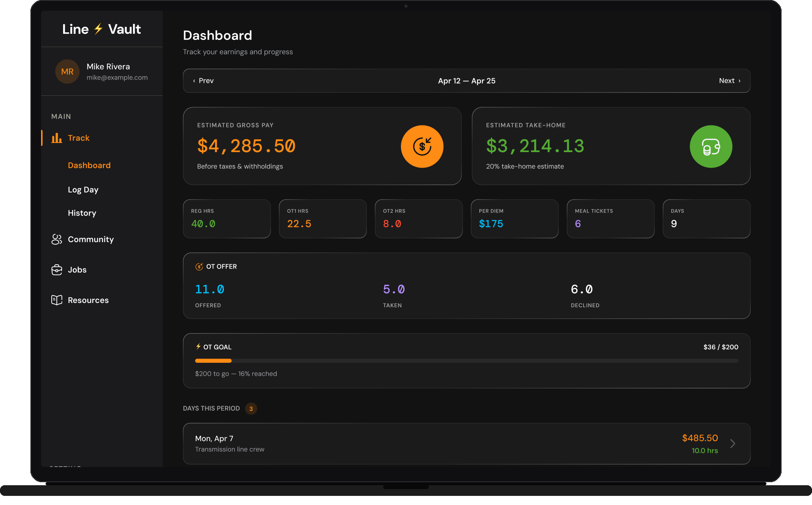Viewport: 812px width, 505px height.
Task: Click the $485.50 day earnings
Action: [x=700, y=438]
